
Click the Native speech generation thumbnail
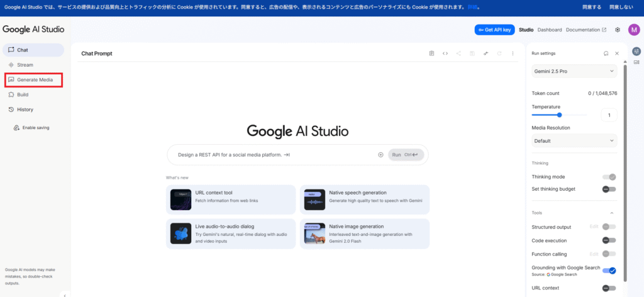314,199
